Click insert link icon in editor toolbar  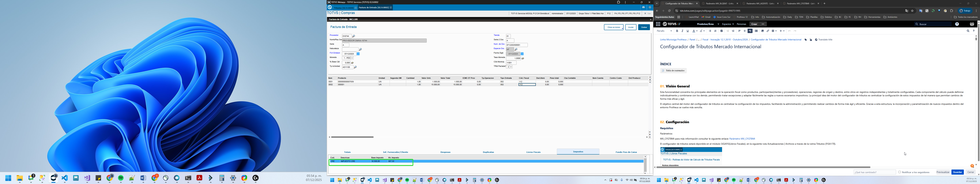768,31
